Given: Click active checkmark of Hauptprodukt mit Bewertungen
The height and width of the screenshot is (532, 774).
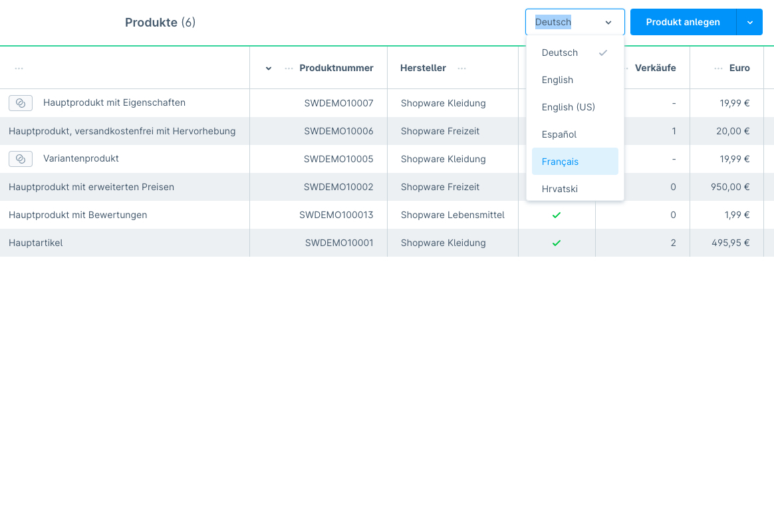Looking at the screenshot, I should pyautogui.click(x=557, y=215).
